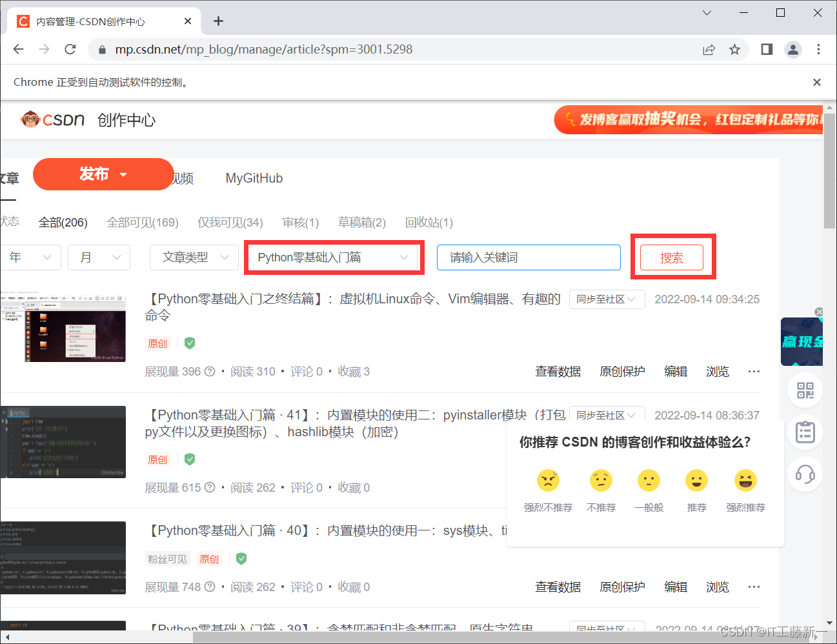Select the 一般般 neutral face
Image resolution: width=837 pixels, height=644 pixels.
coord(649,480)
